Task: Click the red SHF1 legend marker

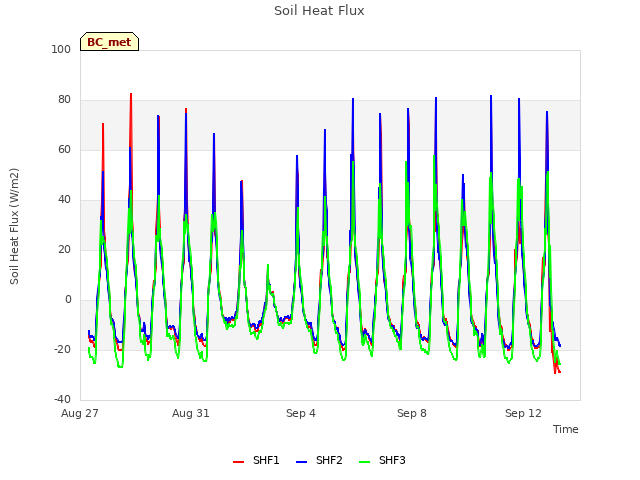Action: coord(238,462)
